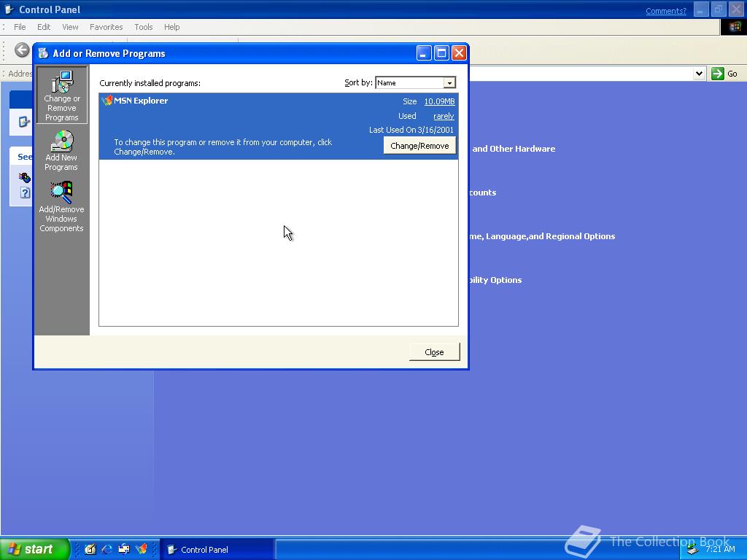The width and height of the screenshot is (747, 560).
Task: Open the Start menu
Action: pos(35,549)
